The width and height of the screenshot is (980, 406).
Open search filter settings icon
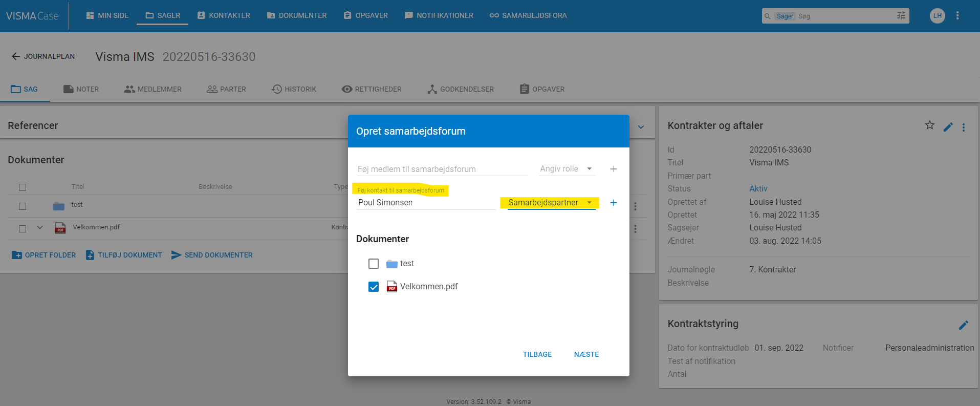point(901,16)
